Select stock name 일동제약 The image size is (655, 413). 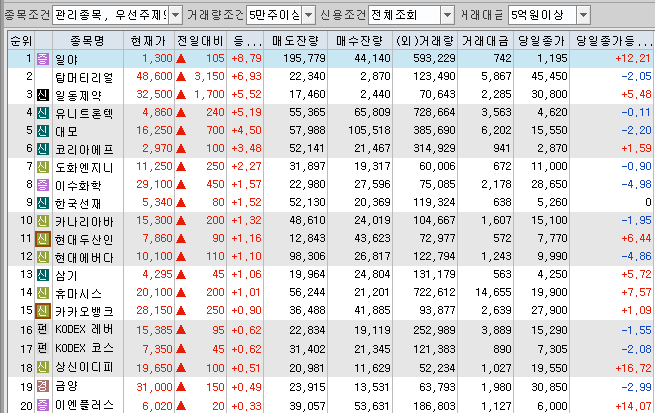(x=78, y=95)
